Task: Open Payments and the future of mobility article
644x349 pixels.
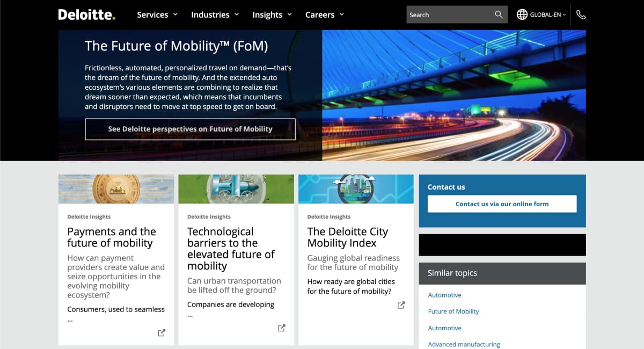Action: (x=112, y=237)
